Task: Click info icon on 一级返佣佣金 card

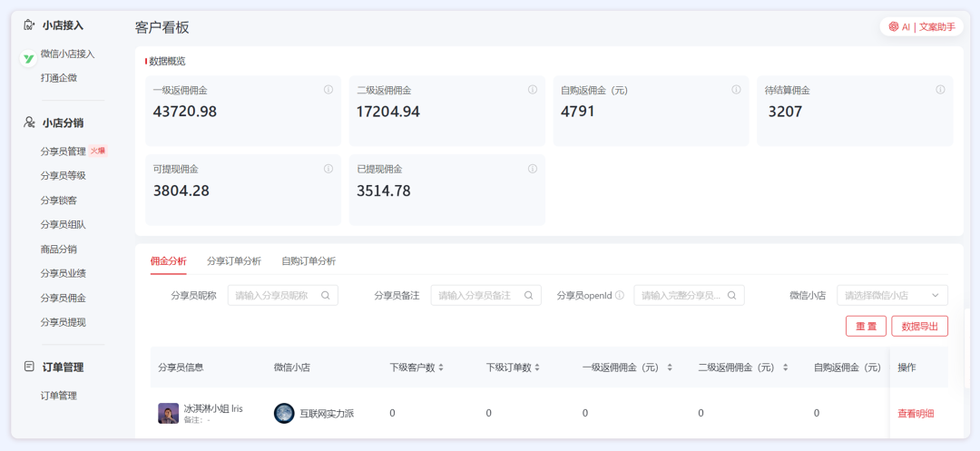Action: click(328, 90)
